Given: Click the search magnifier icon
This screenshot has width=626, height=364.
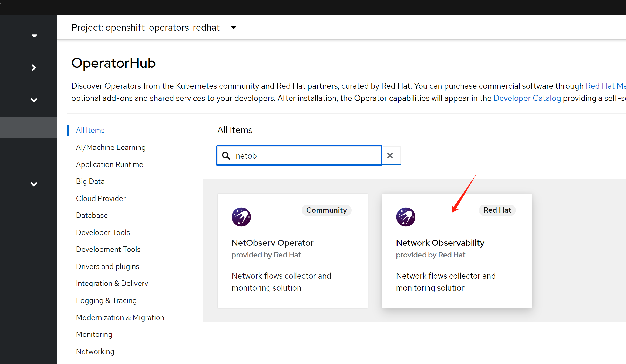Looking at the screenshot, I should tap(226, 156).
